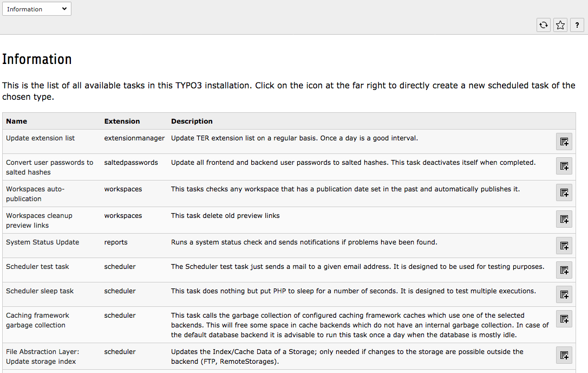The width and height of the screenshot is (588, 373).
Task: Click the reload page icon
Action: click(x=543, y=25)
